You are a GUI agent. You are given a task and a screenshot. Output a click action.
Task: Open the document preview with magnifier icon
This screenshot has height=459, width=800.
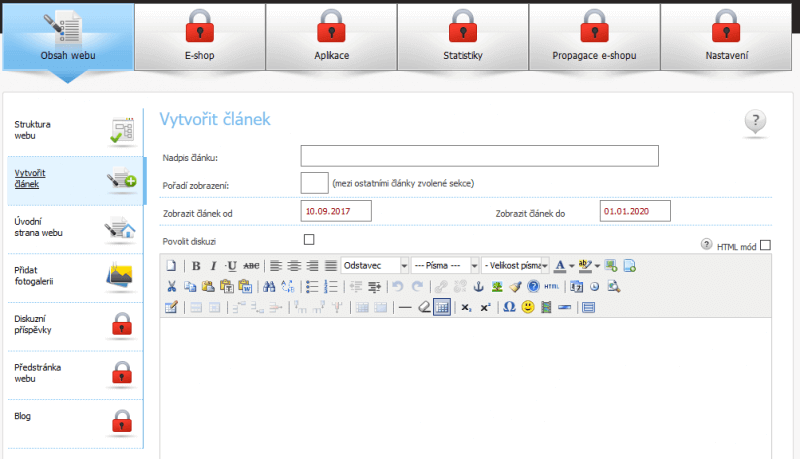tap(613, 287)
